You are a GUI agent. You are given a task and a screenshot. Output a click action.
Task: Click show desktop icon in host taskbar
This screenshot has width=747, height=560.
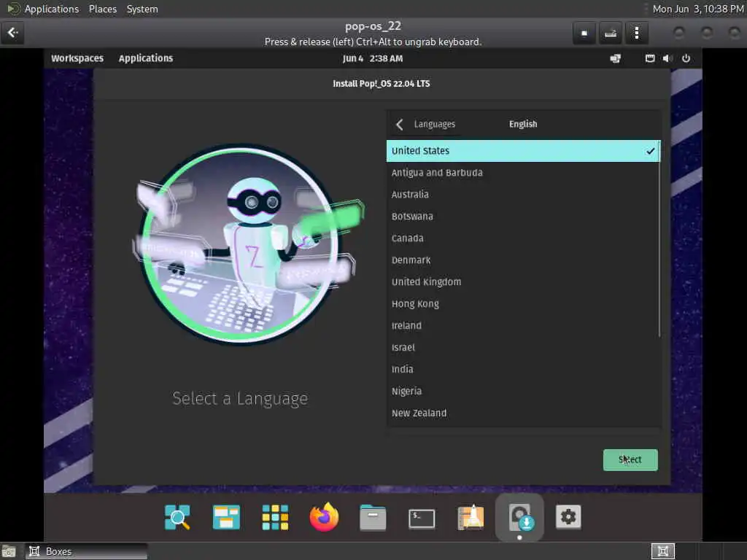click(9, 551)
